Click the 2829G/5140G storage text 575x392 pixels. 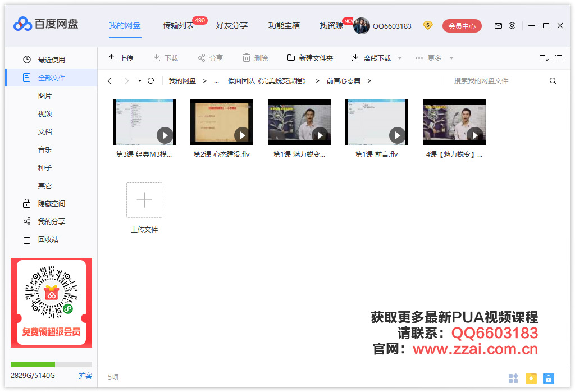click(x=33, y=376)
